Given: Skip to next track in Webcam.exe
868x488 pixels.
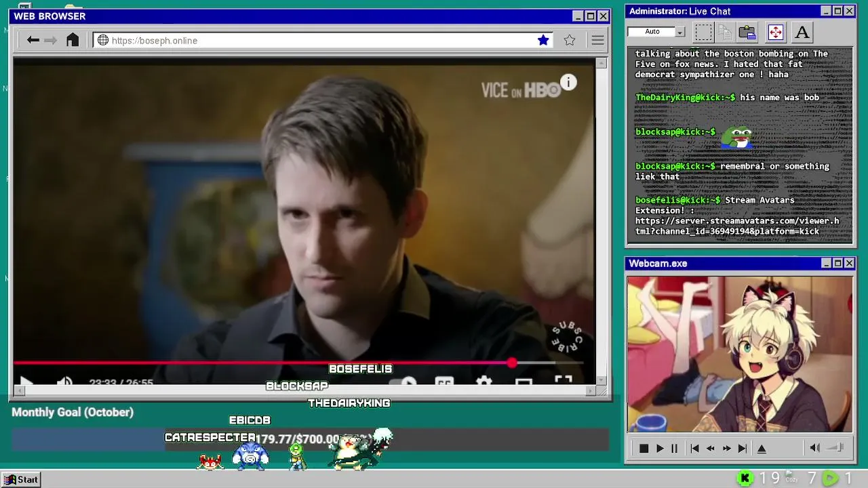Looking at the screenshot, I should click(x=742, y=448).
